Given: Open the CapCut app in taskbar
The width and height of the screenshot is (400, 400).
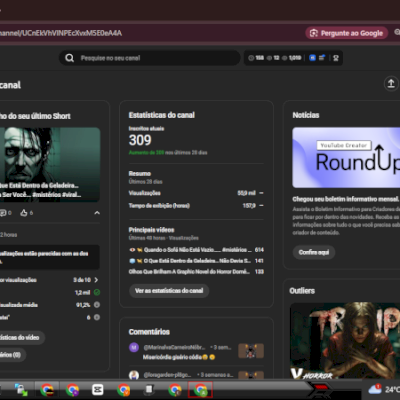Looking at the screenshot, I should pyautogui.click(x=98, y=389).
